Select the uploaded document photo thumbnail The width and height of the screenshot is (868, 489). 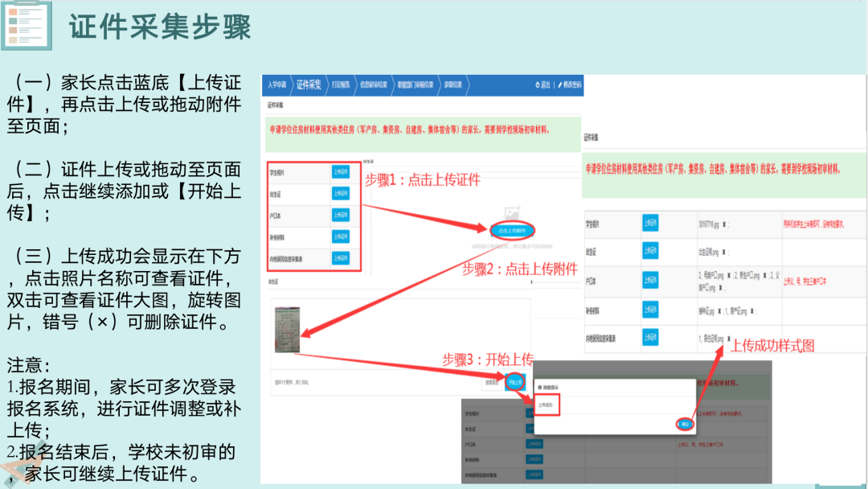[x=287, y=330]
